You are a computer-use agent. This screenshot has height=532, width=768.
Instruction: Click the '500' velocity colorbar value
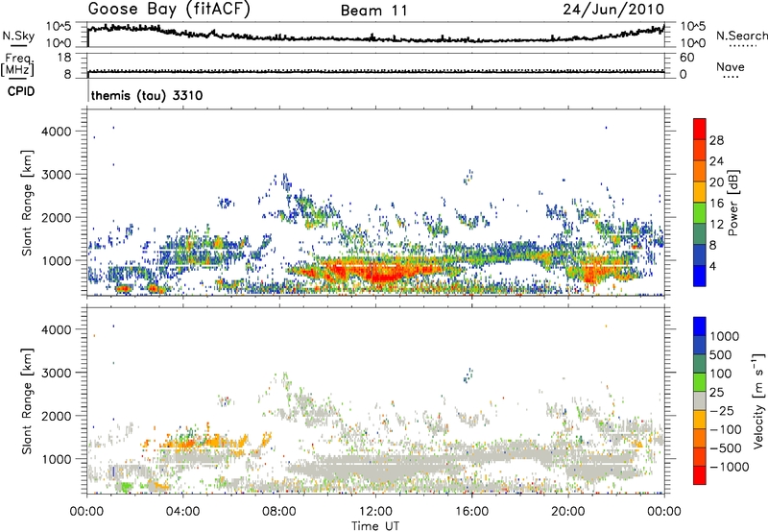click(721, 355)
